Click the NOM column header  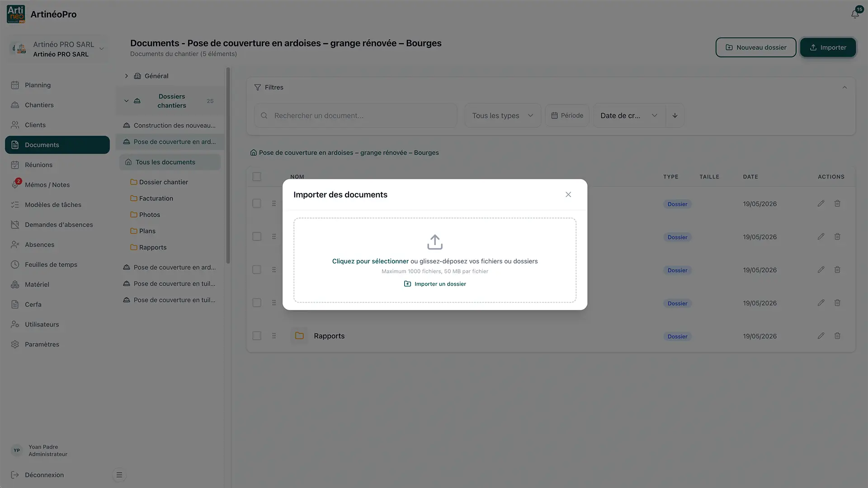coord(297,177)
